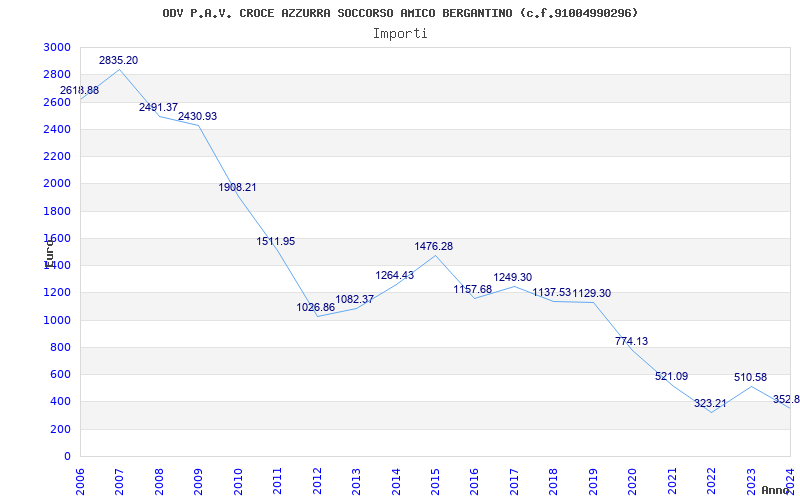Pick the 1026.86 data point label
The height and width of the screenshot is (500, 800).
pos(316,307)
